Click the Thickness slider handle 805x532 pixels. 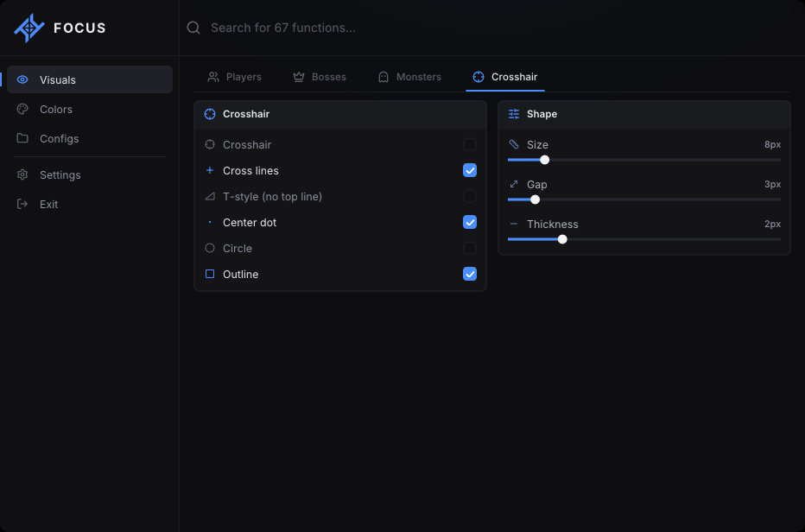click(562, 239)
